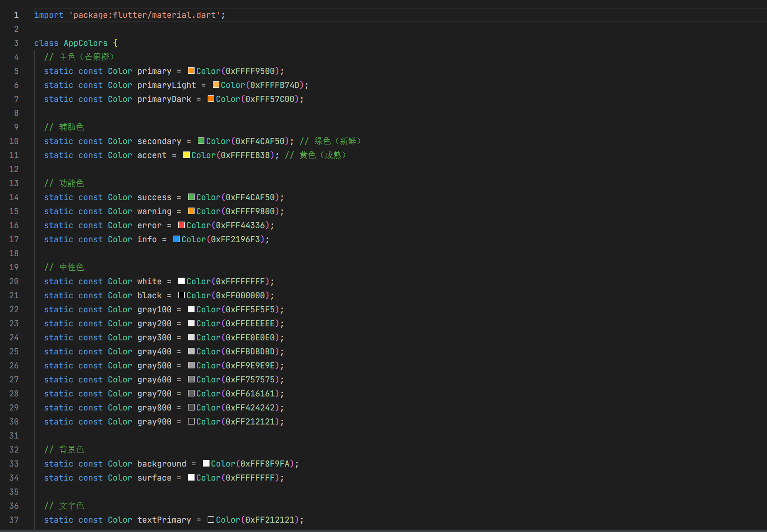
Task: Click the background color swatch
Action: pyautogui.click(x=206, y=463)
